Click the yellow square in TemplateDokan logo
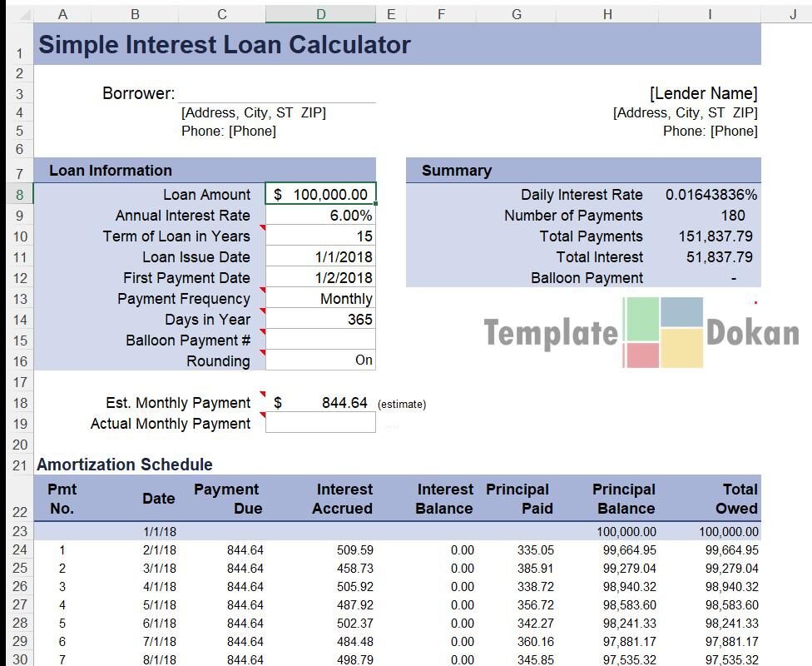This screenshot has height=666, width=812. click(x=682, y=348)
